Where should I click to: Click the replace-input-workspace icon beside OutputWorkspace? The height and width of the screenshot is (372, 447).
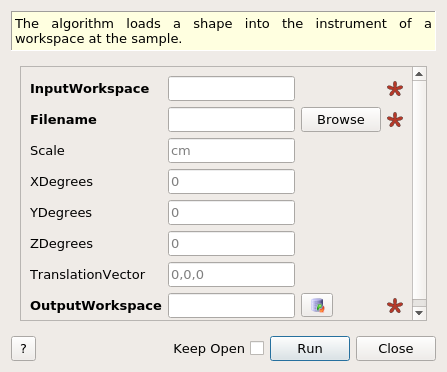tap(317, 305)
